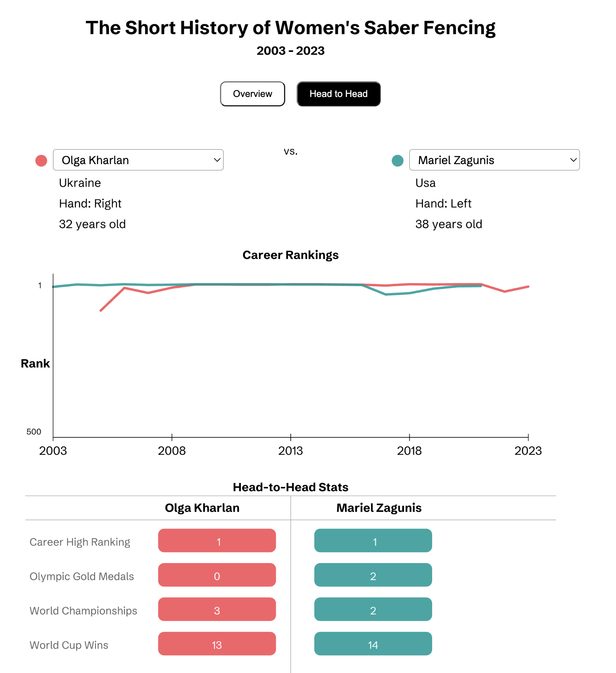Click the 2018 label on the year axis

(x=409, y=451)
